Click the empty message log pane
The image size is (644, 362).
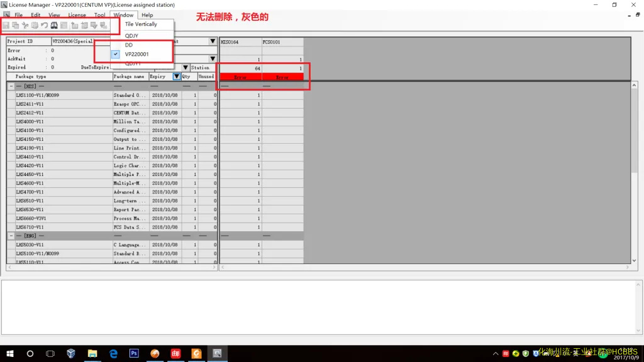[x=318, y=307]
